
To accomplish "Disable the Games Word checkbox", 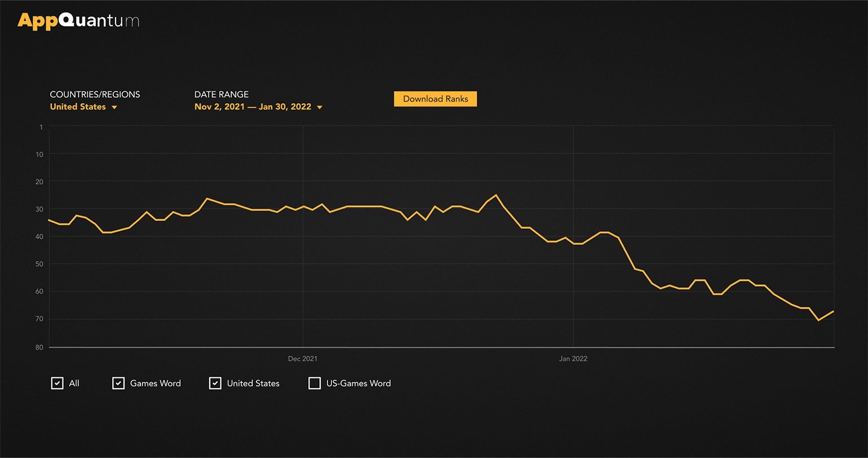I will pos(118,383).
